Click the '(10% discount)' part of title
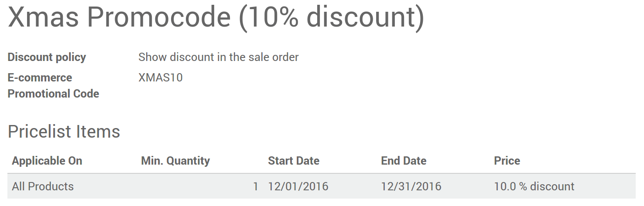The height and width of the screenshot is (206, 644). click(x=331, y=17)
